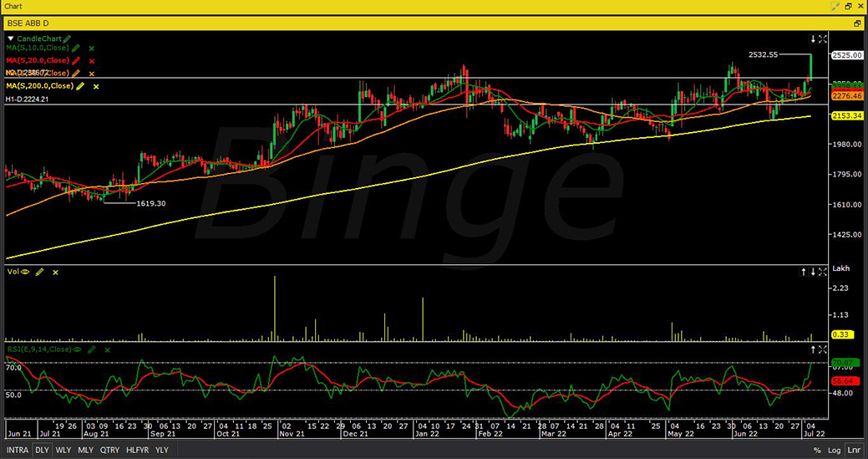Switch to HLFYR half-yearly timeframe
This screenshot has height=459, width=868.
click(138, 450)
